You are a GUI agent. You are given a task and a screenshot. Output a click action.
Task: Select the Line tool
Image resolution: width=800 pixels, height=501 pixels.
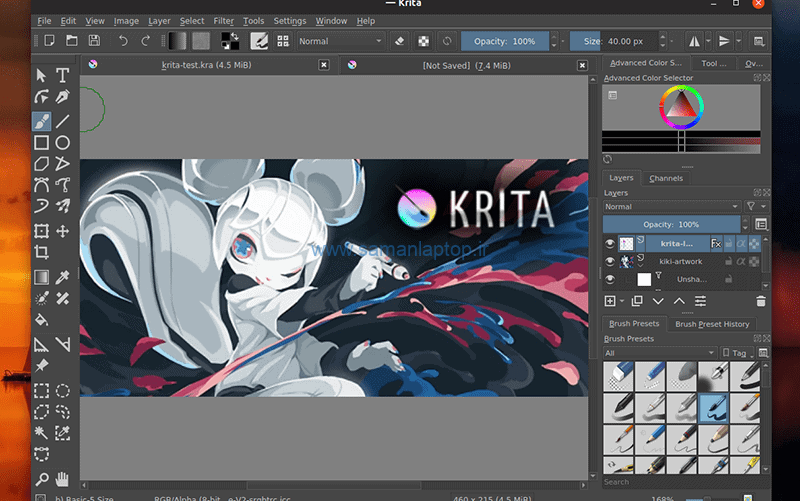point(62,121)
